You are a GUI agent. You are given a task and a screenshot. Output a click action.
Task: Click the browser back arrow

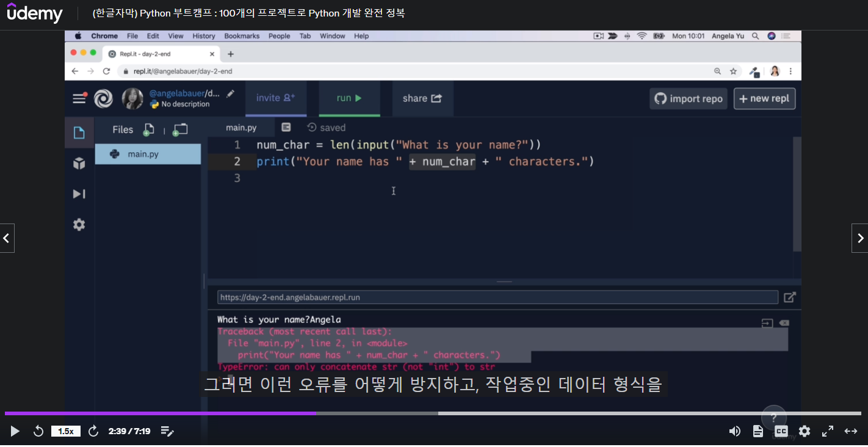74,71
